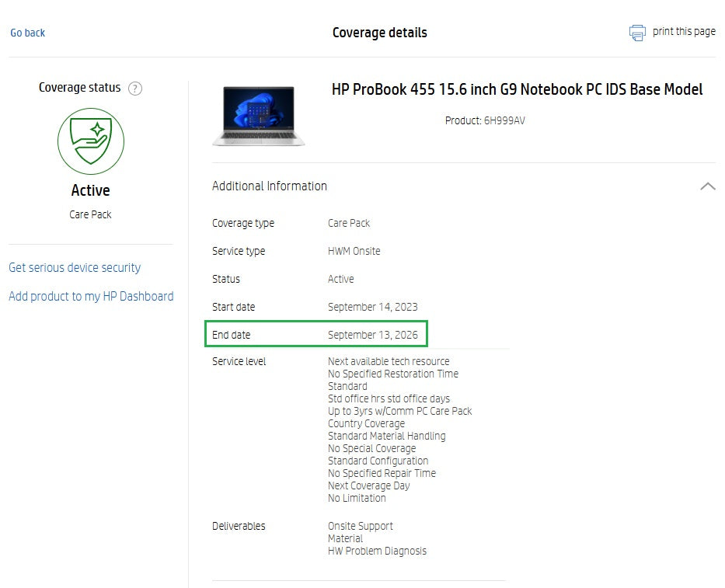This screenshot has height=588, width=725.
Task: Click the printer icon
Action: (637, 33)
